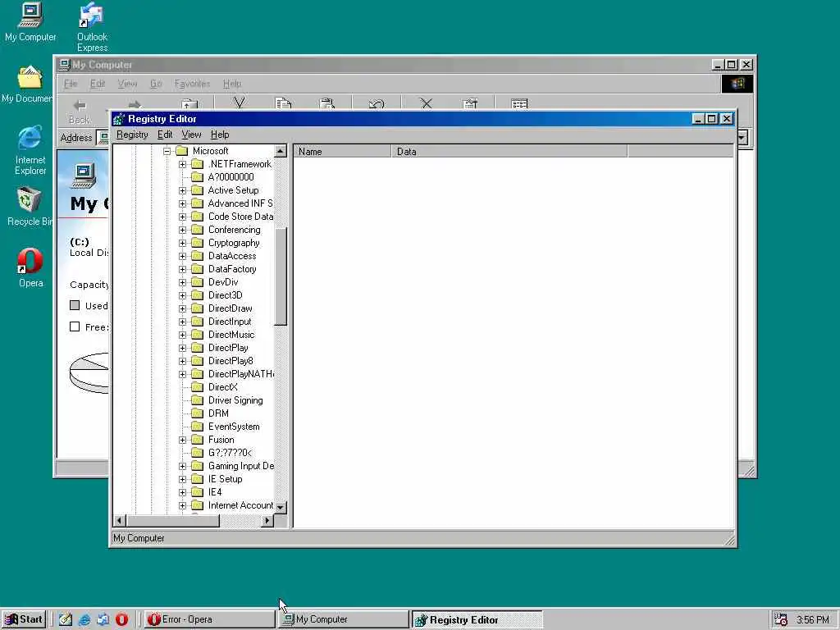
Task: Open the Address bar dropdown in My Computer window
Action: 742,138
